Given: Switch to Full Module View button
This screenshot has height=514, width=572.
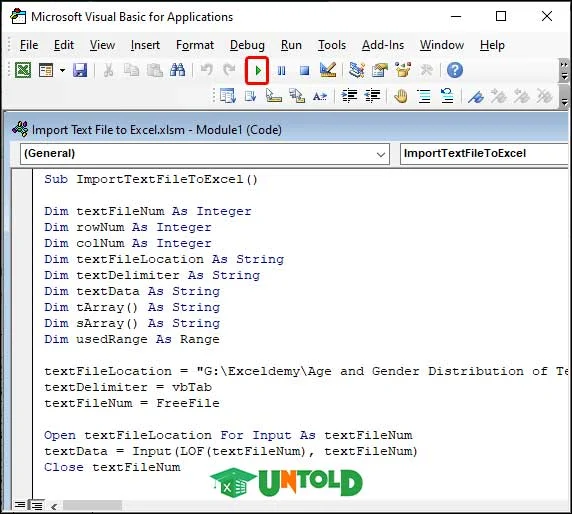Looking at the screenshot, I should tap(36, 505).
